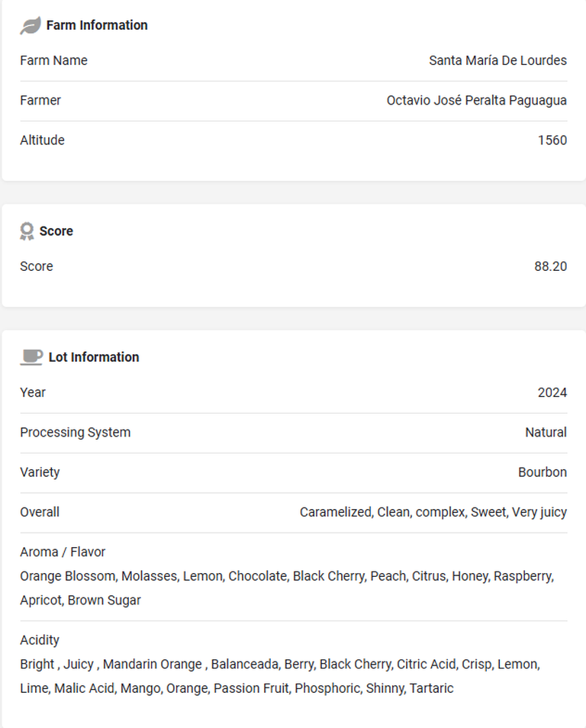
Task: Click the award ribbon icon beside Score
Action: pyautogui.click(x=27, y=231)
